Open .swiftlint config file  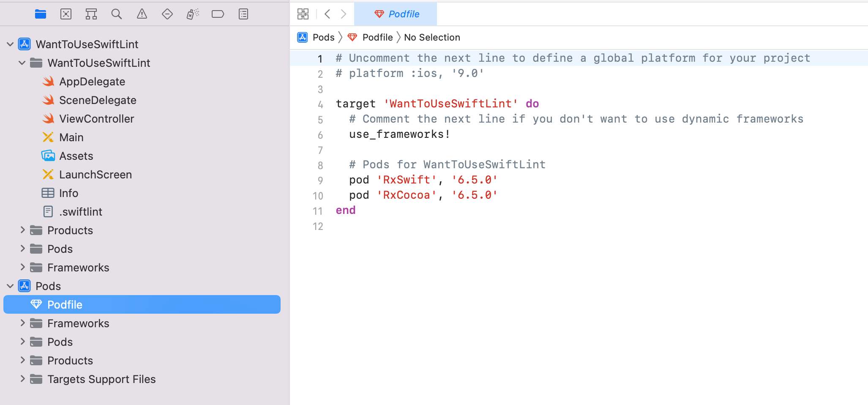pyautogui.click(x=80, y=212)
